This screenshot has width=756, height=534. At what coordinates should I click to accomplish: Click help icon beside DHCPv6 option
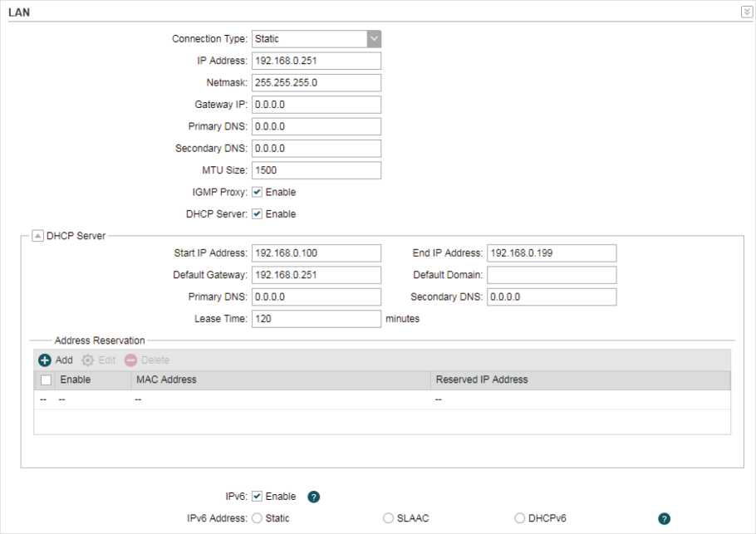point(664,518)
